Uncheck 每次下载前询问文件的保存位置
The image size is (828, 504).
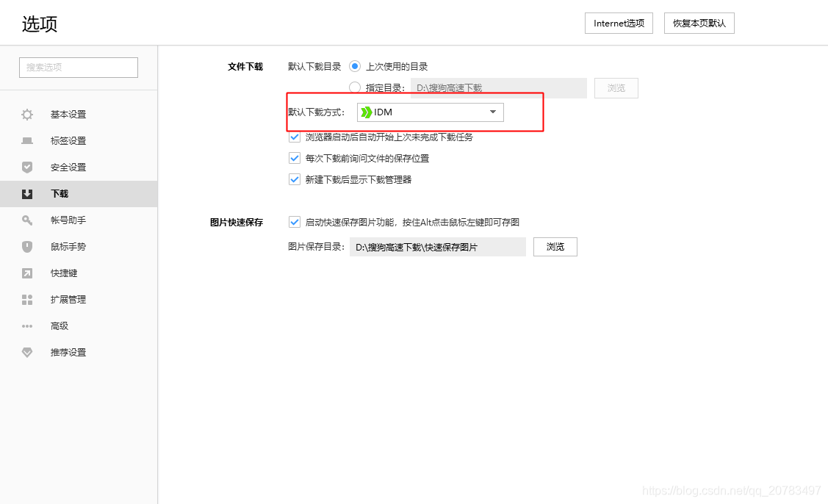pyautogui.click(x=294, y=158)
